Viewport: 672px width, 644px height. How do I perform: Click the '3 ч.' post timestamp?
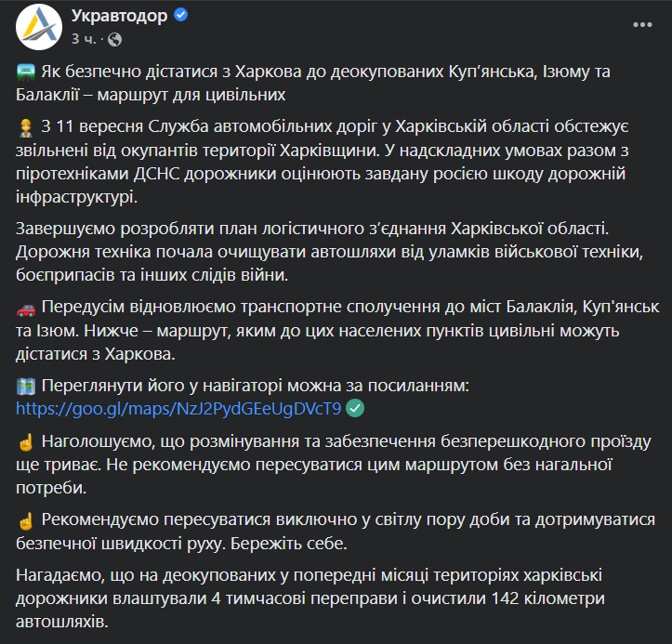tap(86, 40)
